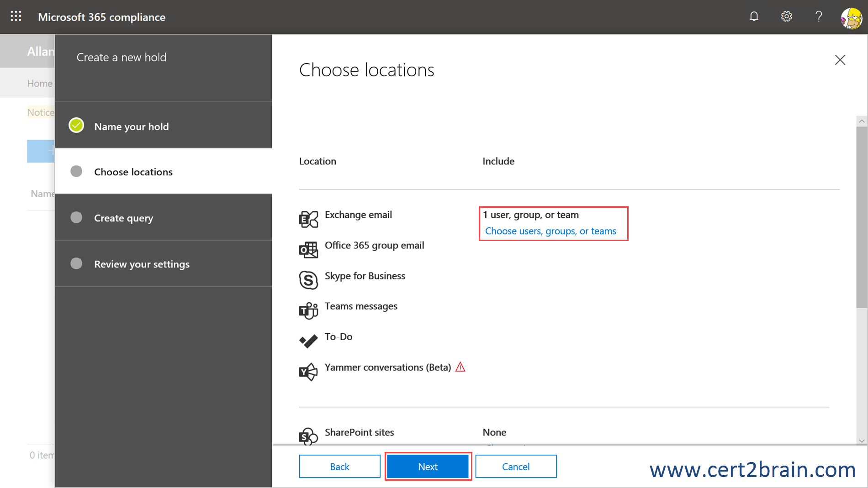Click the Notice banner text in background page
The height and width of the screenshot is (488, 868).
click(41, 112)
